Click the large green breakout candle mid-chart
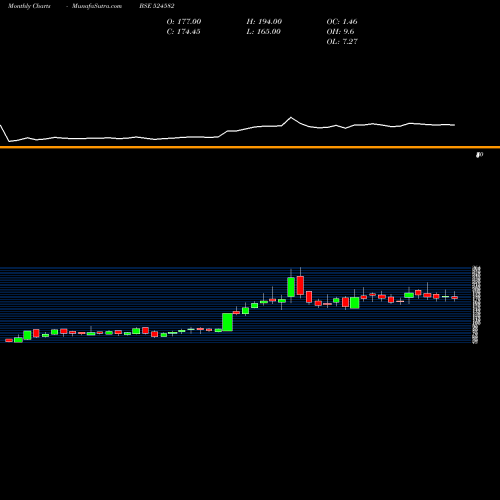Screen dimensions: 500x500 coord(227,322)
